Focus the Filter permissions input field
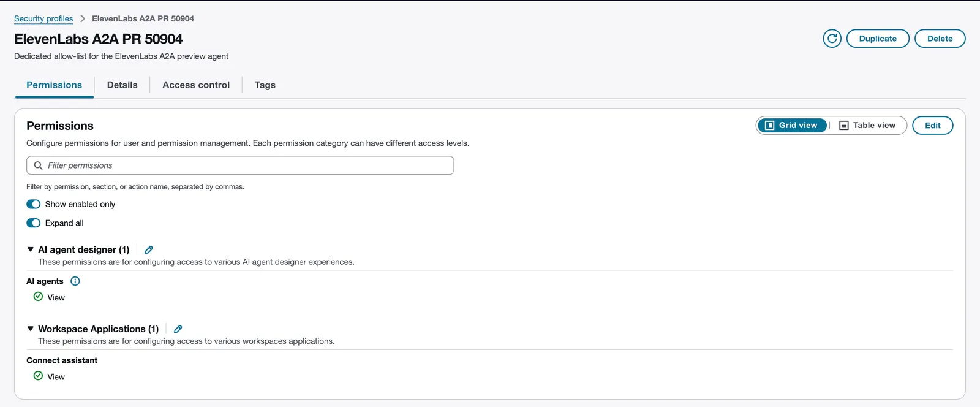The width and height of the screenshot is (980, 407). click(x=240, y=165)
